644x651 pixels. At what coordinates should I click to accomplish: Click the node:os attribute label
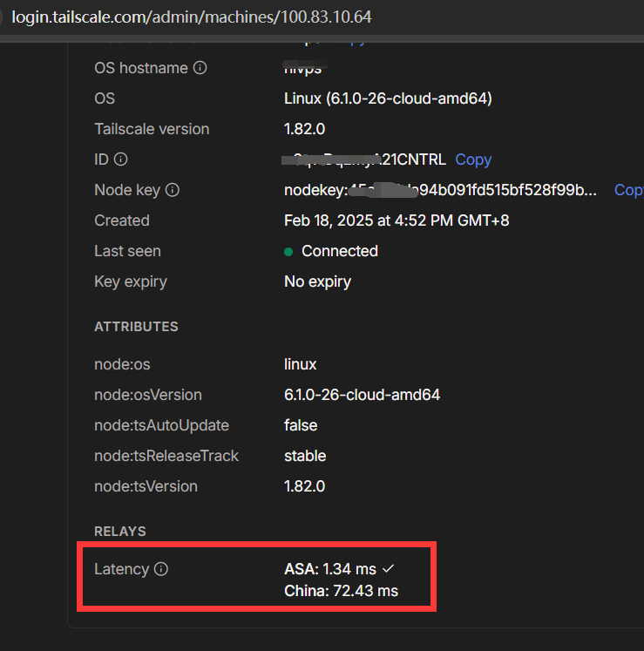click(x=122, y=364)
